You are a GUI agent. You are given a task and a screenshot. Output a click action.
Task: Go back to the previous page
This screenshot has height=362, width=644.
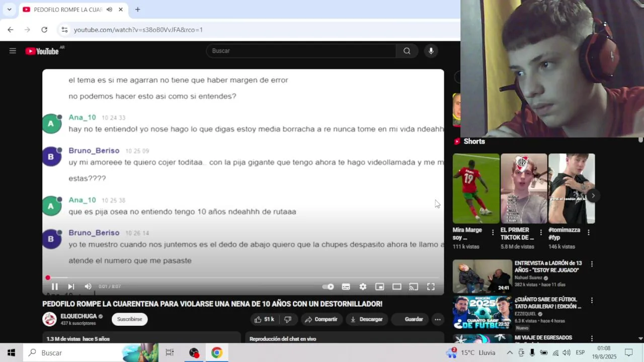tap(11, 30)
